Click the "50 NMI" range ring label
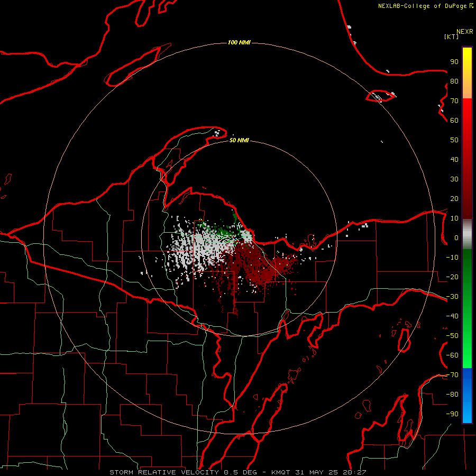Screen dimensions: 476x476 click(239, 140)
